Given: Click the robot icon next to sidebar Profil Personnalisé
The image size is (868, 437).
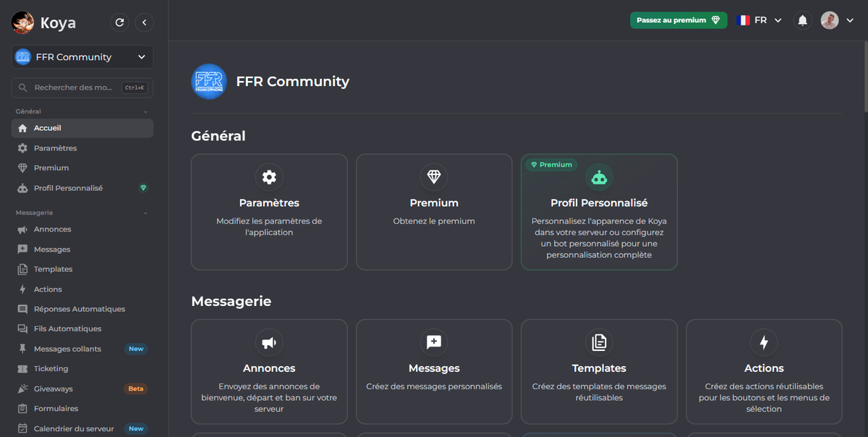Looking at the screenshot, I should pyautogui.click(x=22, y=188).
